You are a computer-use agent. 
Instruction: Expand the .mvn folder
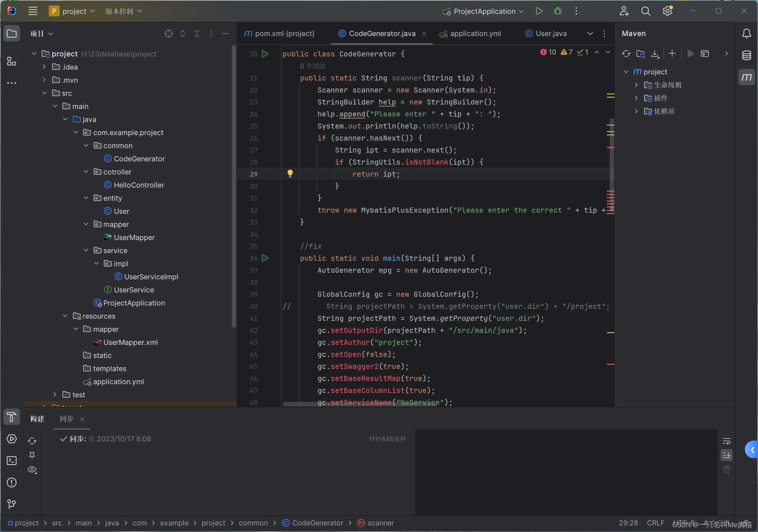point(44,80)
